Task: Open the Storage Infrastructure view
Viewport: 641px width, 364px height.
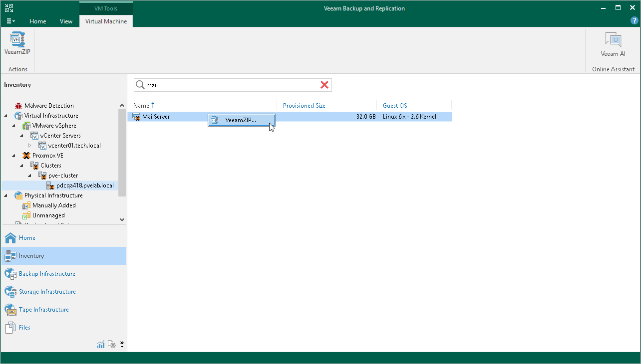Action: pos(63,292)
